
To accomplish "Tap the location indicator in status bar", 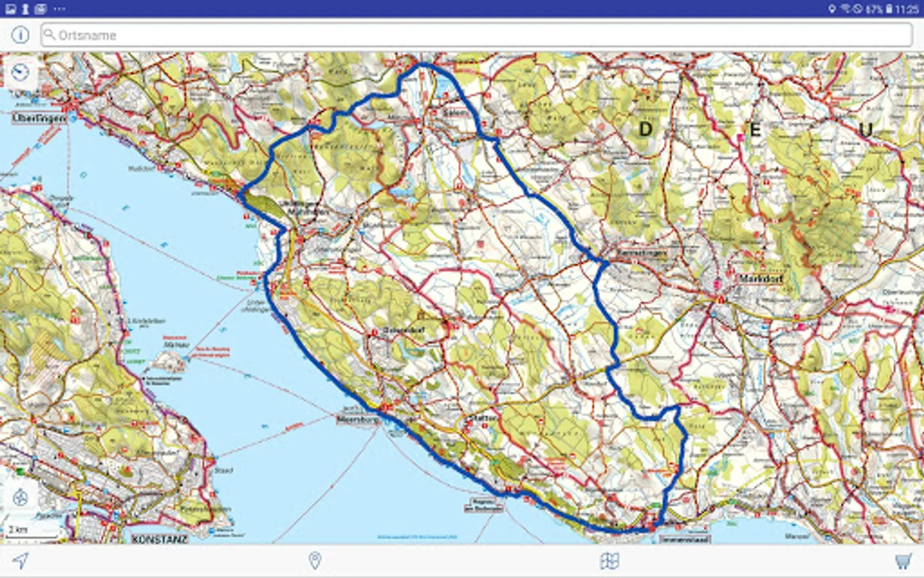I will [832, 9].
